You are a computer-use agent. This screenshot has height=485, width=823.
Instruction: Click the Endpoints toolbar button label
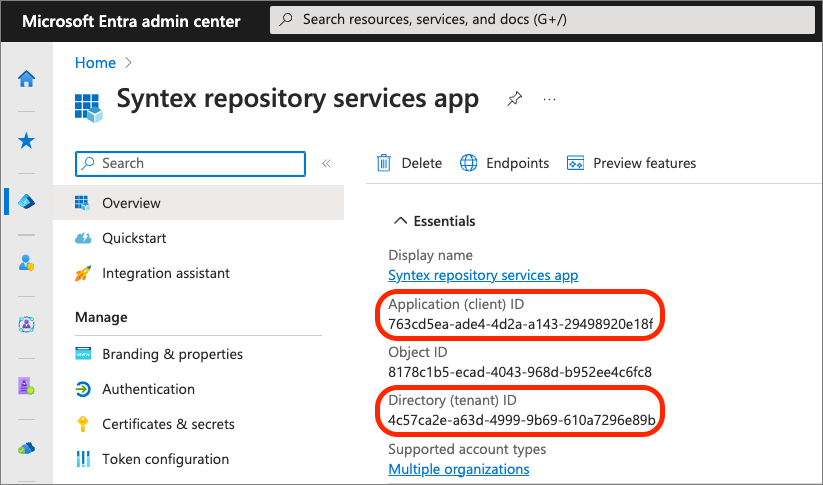point(518,163)
